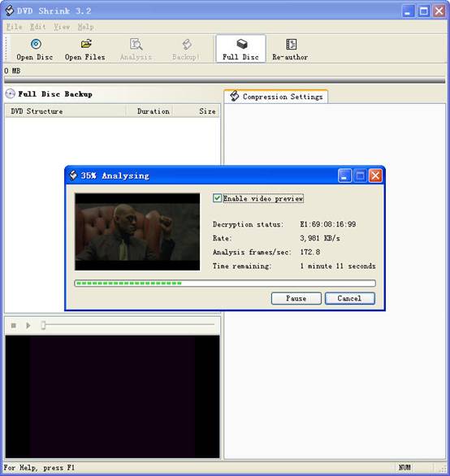Image resolution: width=450 pixels, height=476 pixels.
Task: Open the Edit menu
Action: tap(37, 27)
